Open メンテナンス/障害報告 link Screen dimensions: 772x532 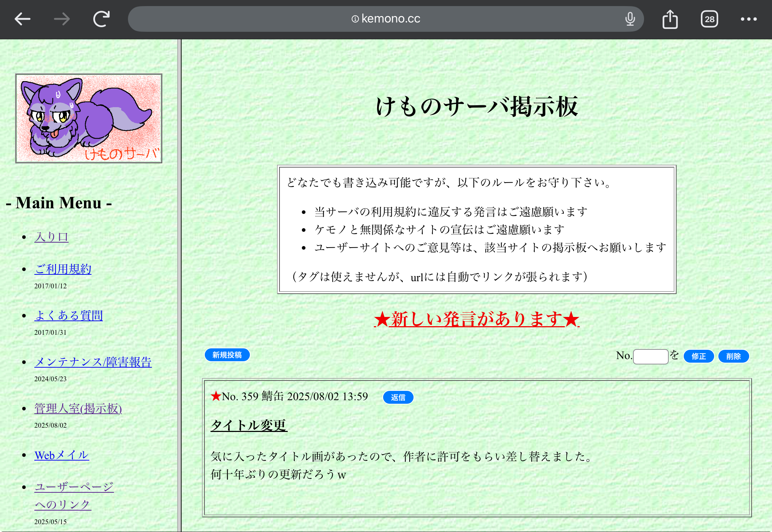[93, 362]
